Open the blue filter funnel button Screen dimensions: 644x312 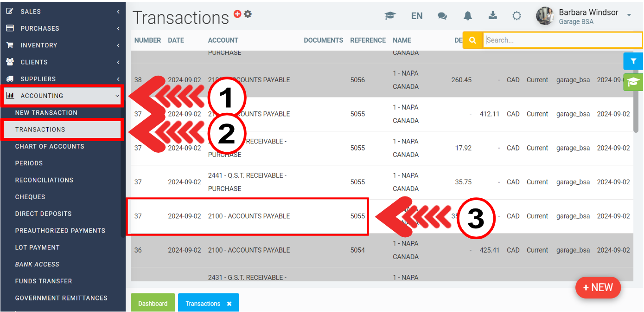point(633,61)
